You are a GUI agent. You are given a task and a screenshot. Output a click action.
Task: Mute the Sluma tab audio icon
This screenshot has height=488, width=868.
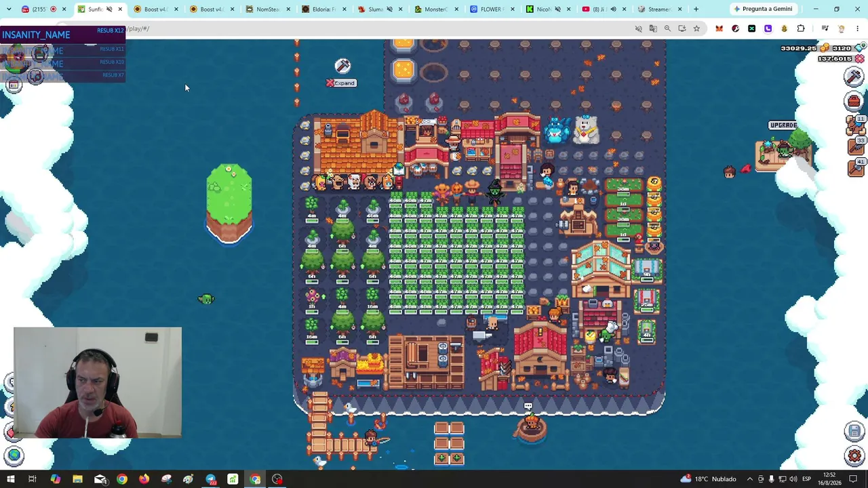389,9
